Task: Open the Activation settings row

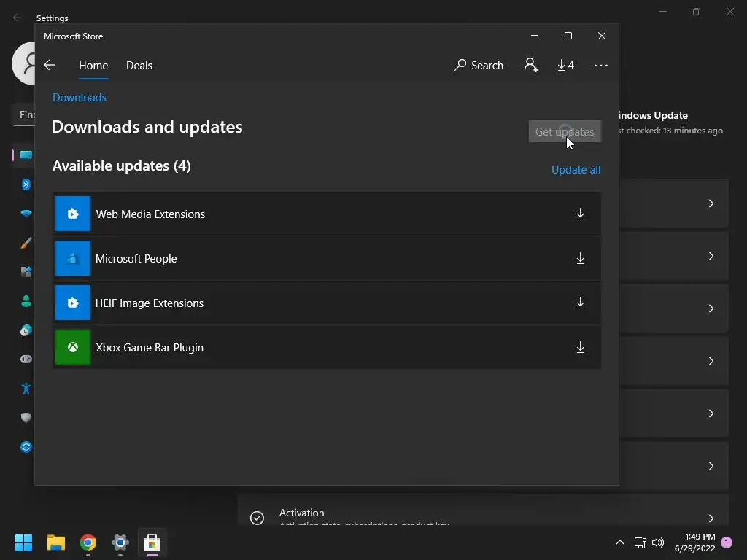Action: (x=483, y=511)
